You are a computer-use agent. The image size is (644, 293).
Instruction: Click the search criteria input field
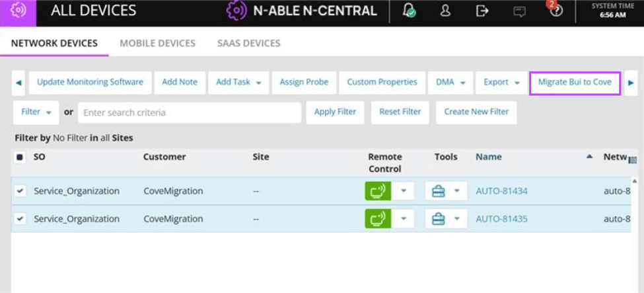coord(190,112)
